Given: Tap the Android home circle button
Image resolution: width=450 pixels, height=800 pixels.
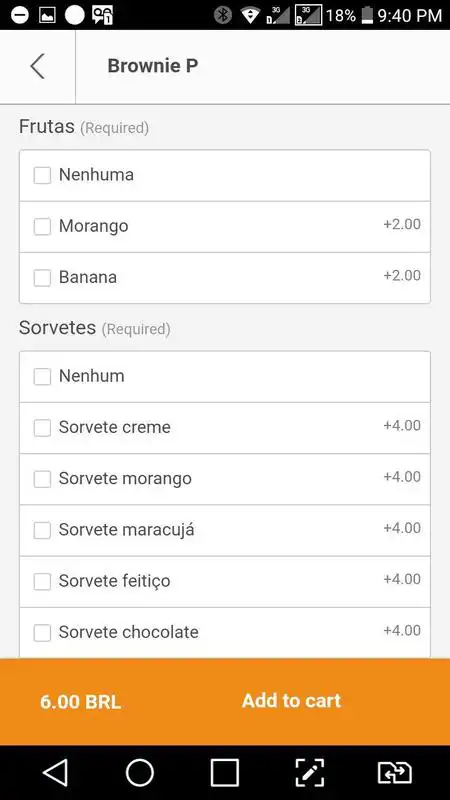Looking at the screenshot, I should point(140,773).
